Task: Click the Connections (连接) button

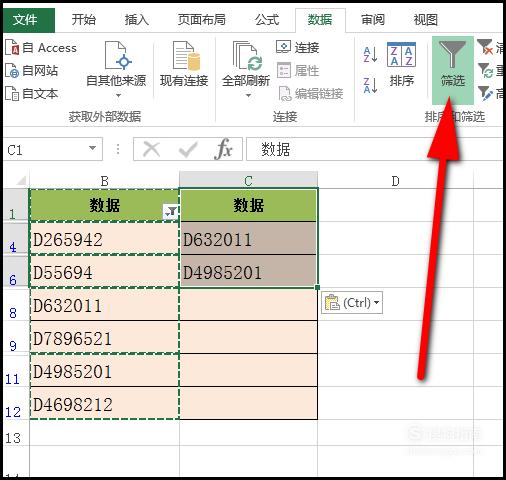Action: (298, 47)
